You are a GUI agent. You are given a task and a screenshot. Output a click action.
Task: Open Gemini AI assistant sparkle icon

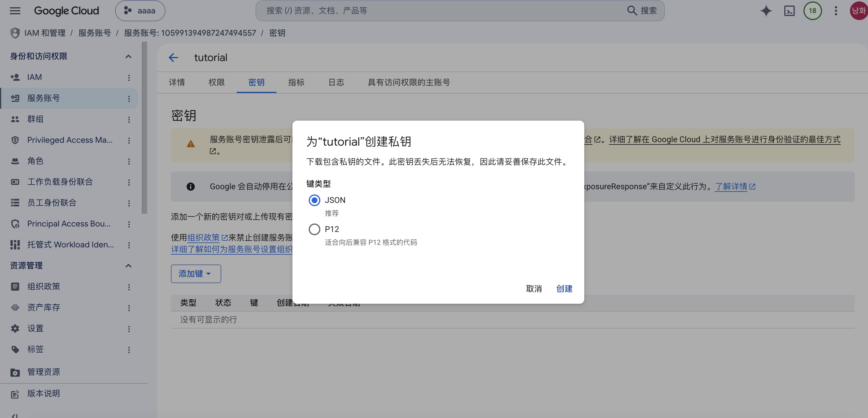pos(766,11)
